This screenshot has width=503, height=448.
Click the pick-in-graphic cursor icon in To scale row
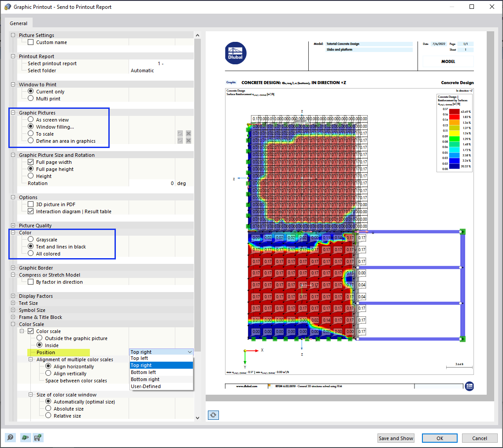tap(180, 133)
